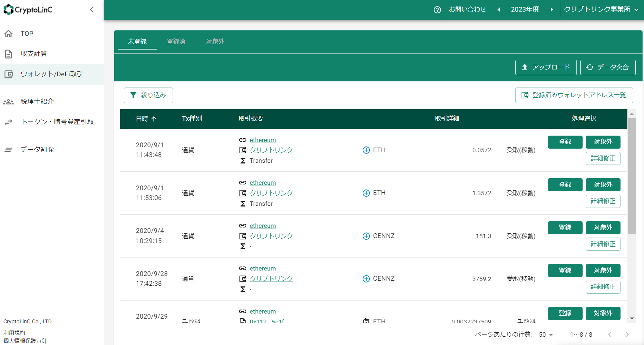Click the help question mark icon
644x345 pixels.
coord(437,10)
